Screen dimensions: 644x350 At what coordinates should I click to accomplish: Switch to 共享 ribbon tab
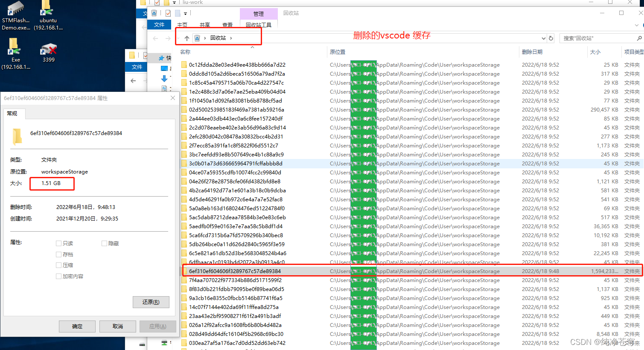pos(205,25)
